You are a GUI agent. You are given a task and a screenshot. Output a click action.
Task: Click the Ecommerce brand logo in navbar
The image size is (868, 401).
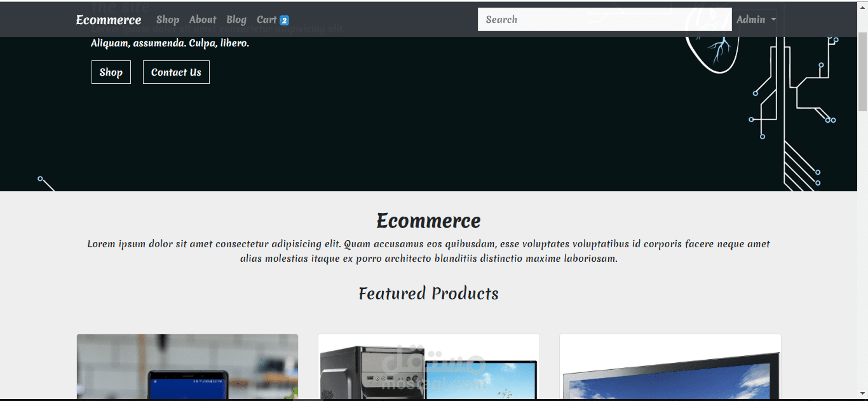[109, 20]
